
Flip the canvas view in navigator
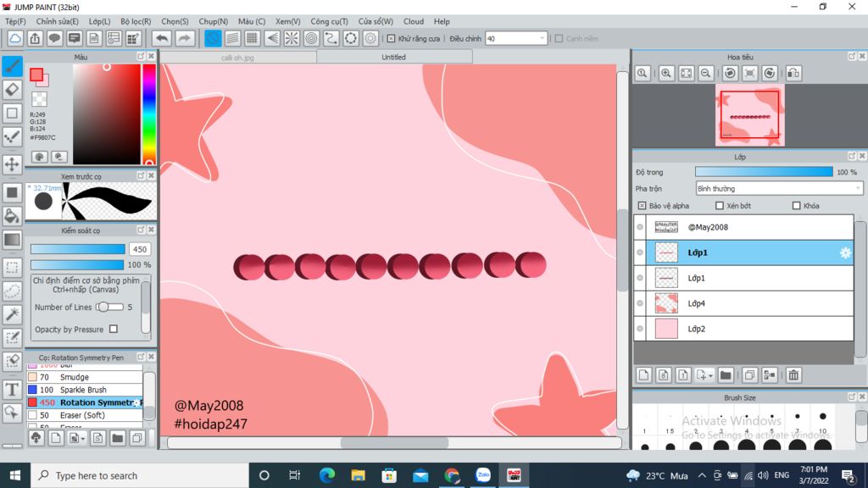tap(793, 73)
